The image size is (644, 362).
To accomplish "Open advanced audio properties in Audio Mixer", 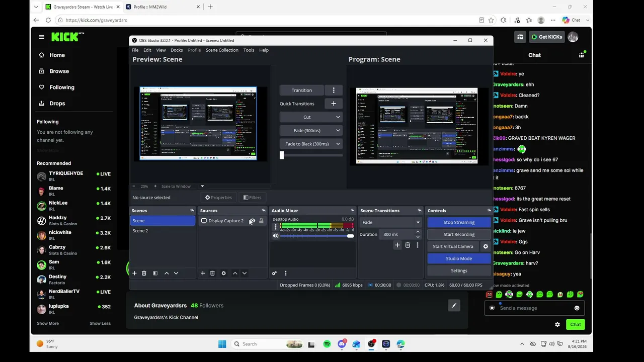I will (x=274, y=273).
